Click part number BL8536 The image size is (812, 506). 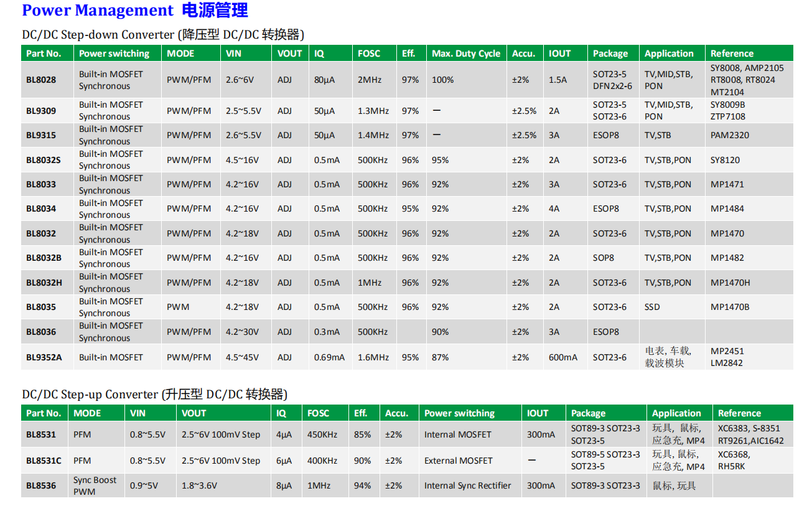tap(40, 485)
